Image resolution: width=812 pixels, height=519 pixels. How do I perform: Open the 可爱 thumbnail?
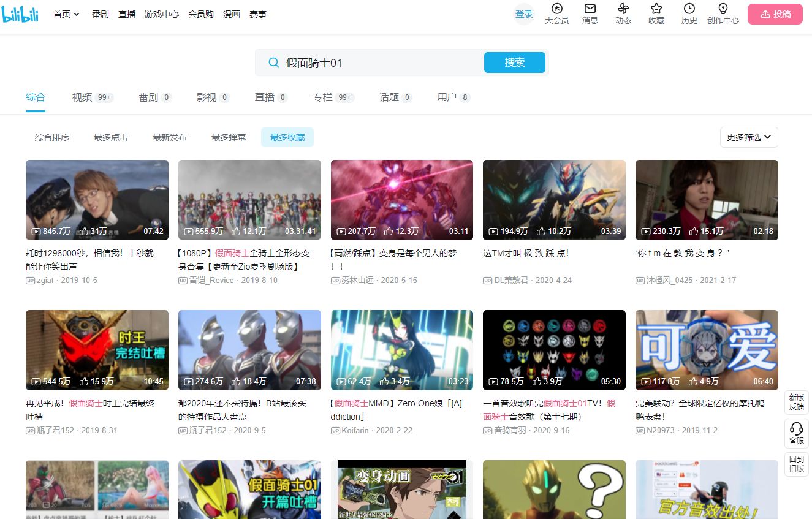(707, 350)
